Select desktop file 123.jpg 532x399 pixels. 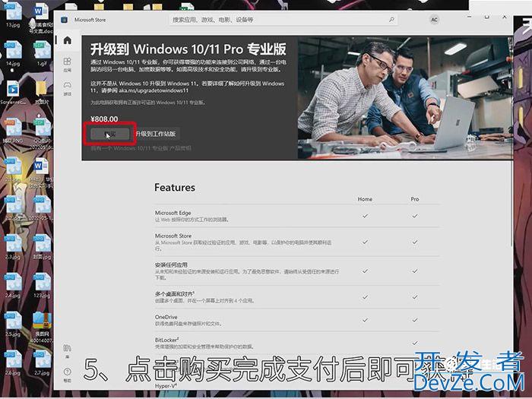click(x=42, y=285)
